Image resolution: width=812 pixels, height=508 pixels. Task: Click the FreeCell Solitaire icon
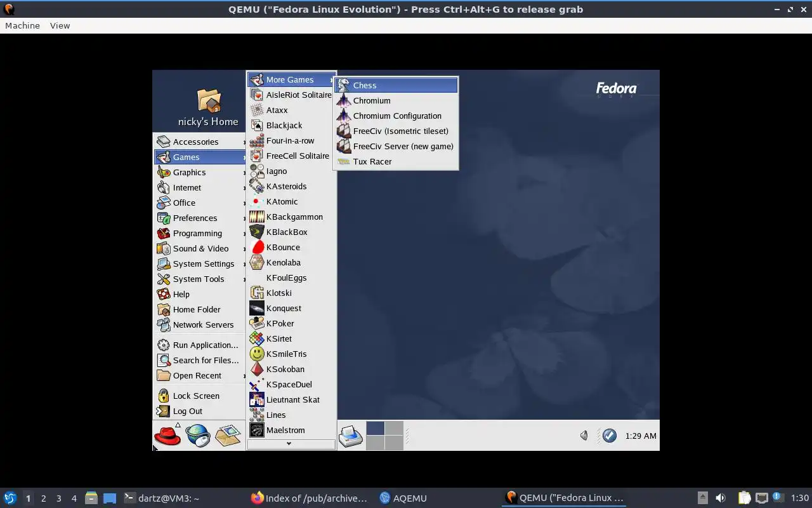click(257, 156)
